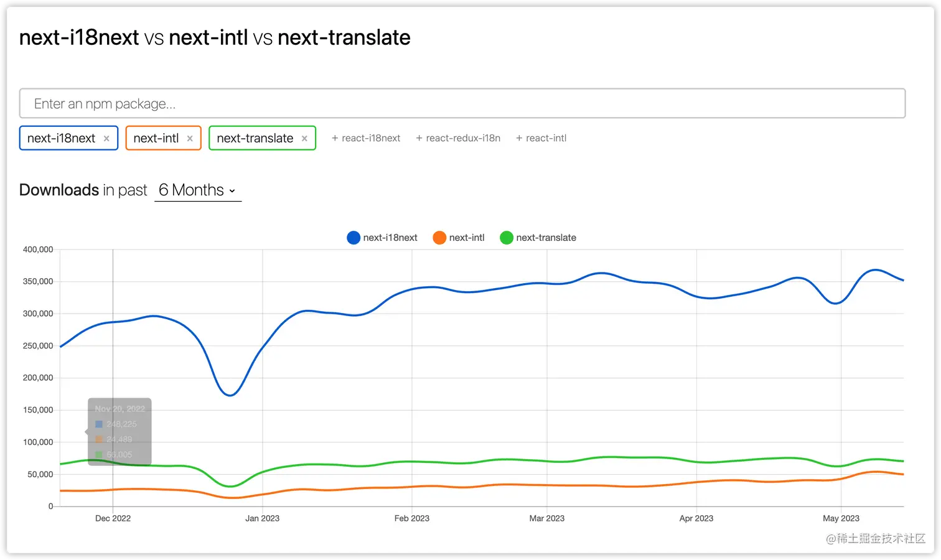
Task: Click the next-i18next legend label
Action: (x=390, y=238)
